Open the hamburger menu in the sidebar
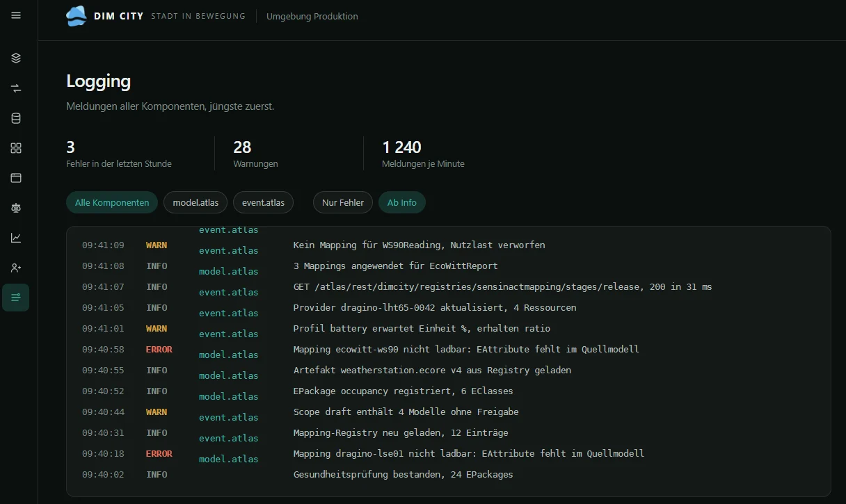Image resolution: width=846 pixels, height=504 pixels. pyautogui.click(x=16, y=15)
